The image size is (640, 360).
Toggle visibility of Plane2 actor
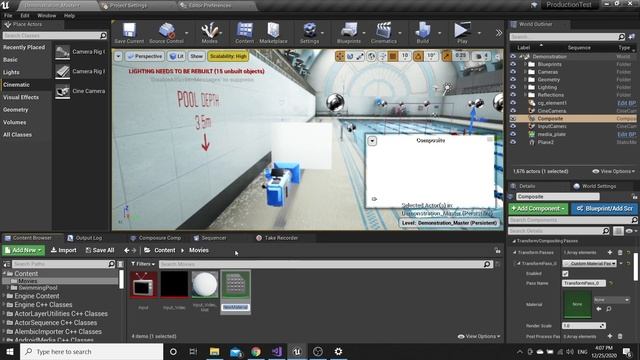coord(513,142)
